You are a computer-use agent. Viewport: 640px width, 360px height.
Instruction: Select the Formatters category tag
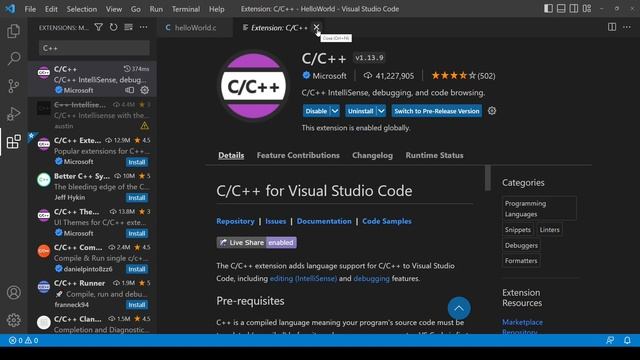click(521, 261)
